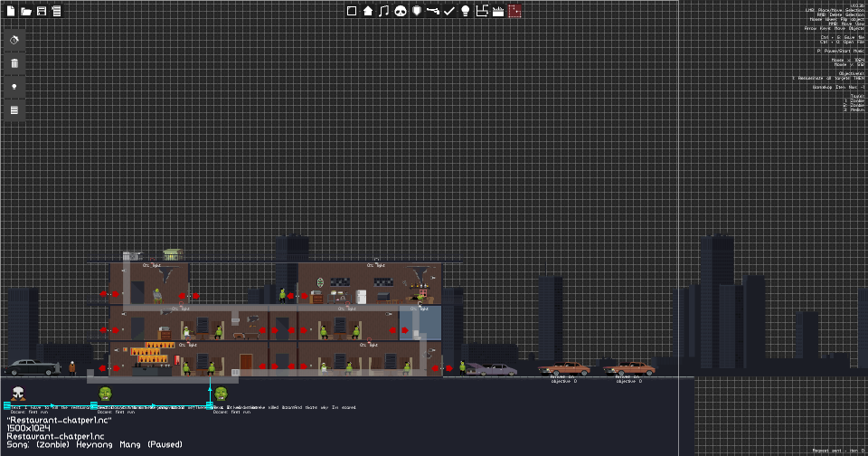Select the panda character tool
The image size is (868, 456).
pyautogui.click(x=401, y=11)
